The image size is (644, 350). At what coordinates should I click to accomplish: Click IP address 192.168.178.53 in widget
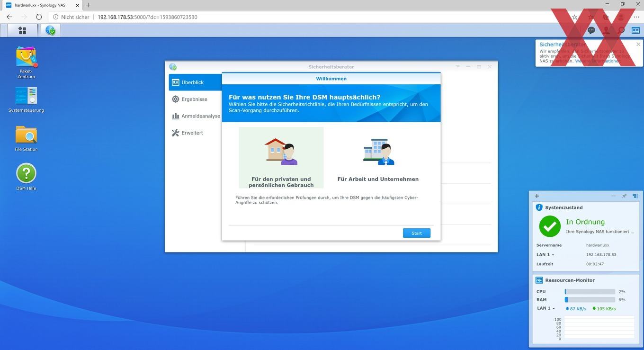[601, 255]
